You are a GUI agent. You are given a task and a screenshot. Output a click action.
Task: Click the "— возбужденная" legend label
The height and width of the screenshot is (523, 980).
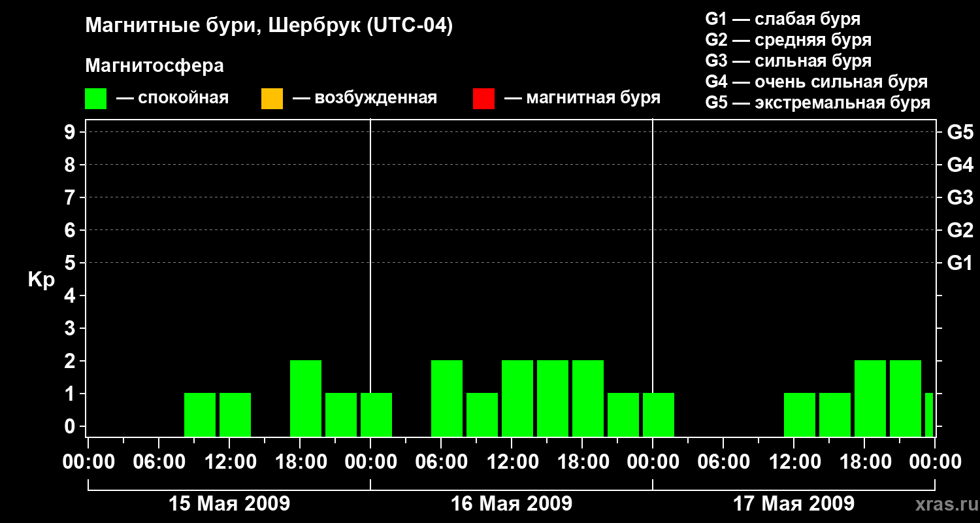[365, 98]
